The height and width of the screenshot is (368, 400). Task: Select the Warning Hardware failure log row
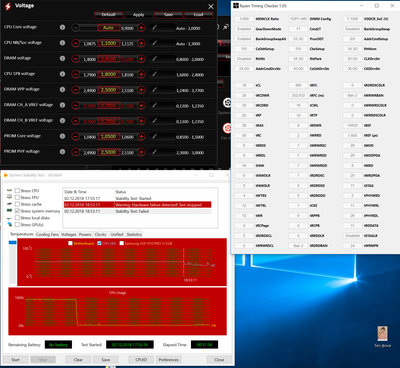tap(137, 205)
